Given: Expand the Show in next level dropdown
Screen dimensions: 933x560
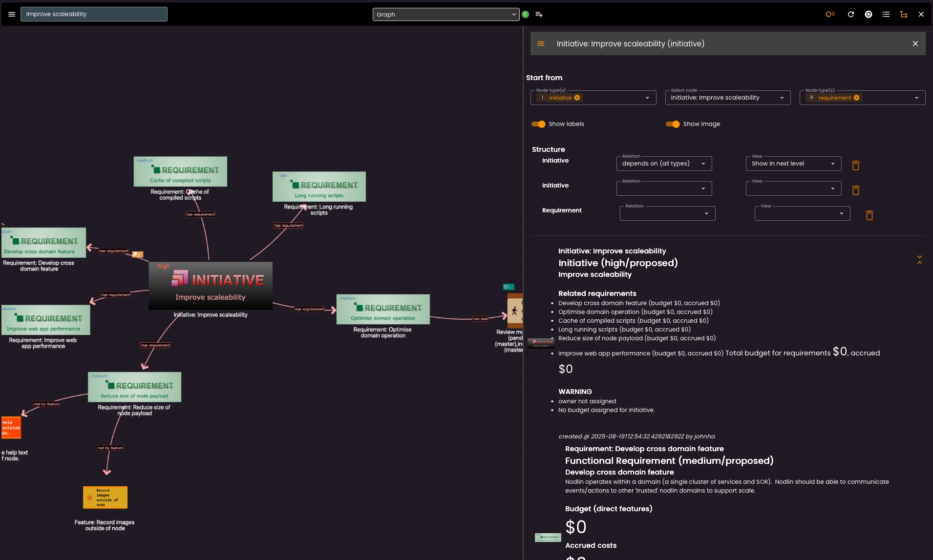Looking at the screenshot, I should [793, 164].
